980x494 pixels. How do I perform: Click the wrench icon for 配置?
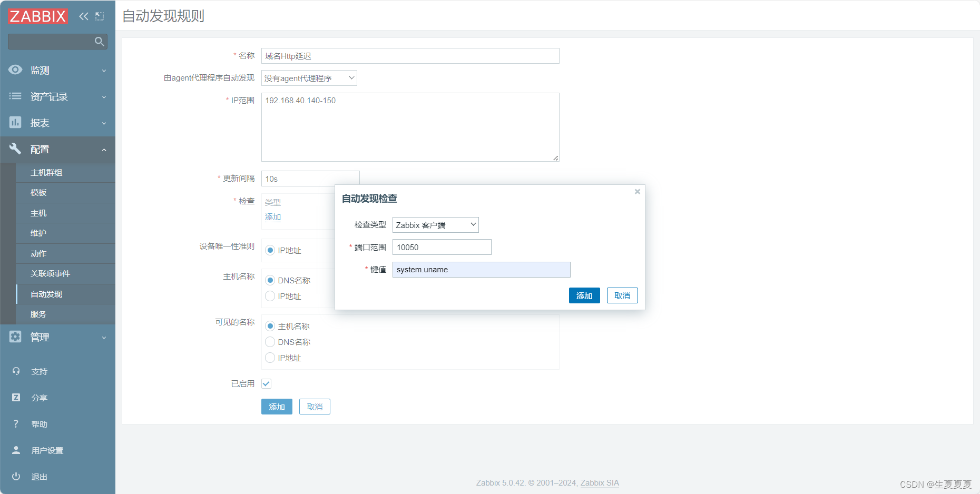pos(15,149)
